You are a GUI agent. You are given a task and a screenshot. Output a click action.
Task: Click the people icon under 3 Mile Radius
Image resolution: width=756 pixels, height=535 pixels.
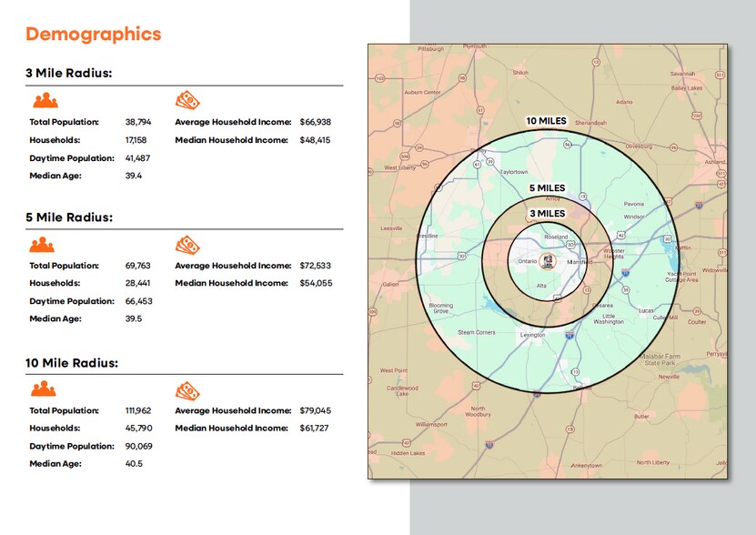point(45,100)
